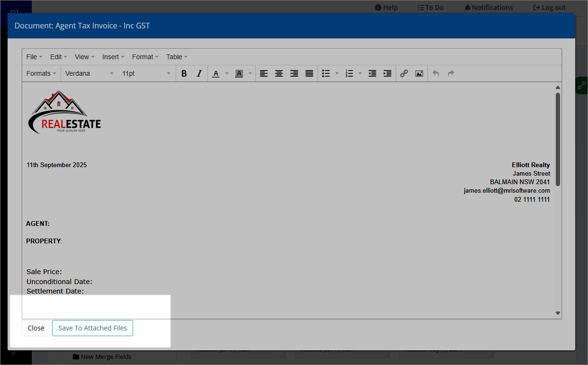Insert a numbered list
The height and width of the screenshot is (365, 588).
350,73
